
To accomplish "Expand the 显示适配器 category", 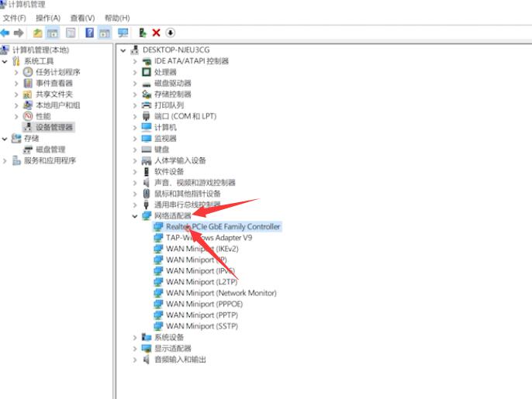I will (x=135, y=349).
